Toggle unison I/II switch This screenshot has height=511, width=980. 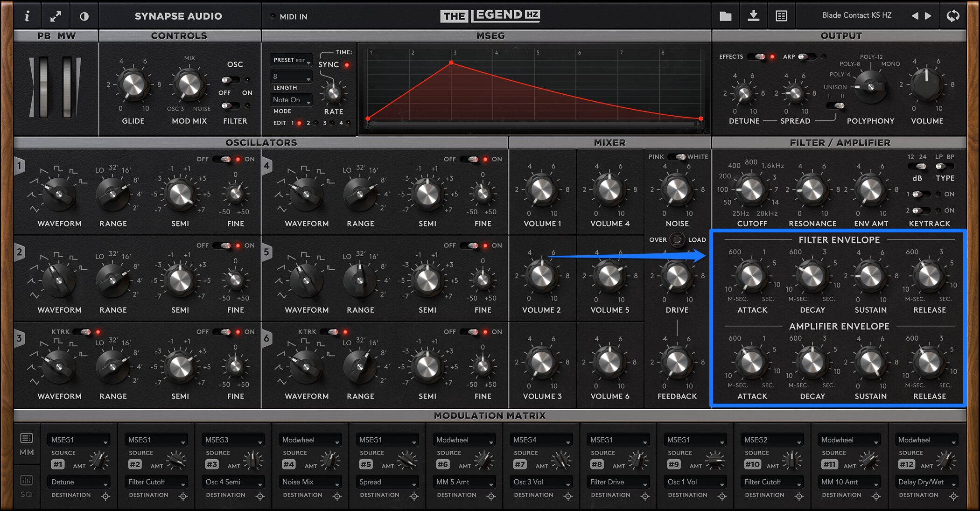[835, 105]
